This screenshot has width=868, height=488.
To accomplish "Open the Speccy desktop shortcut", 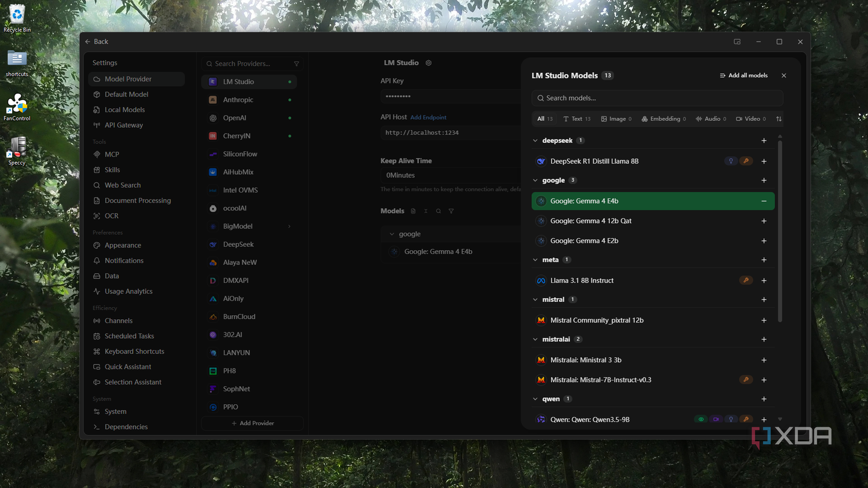I will point(17,151).
